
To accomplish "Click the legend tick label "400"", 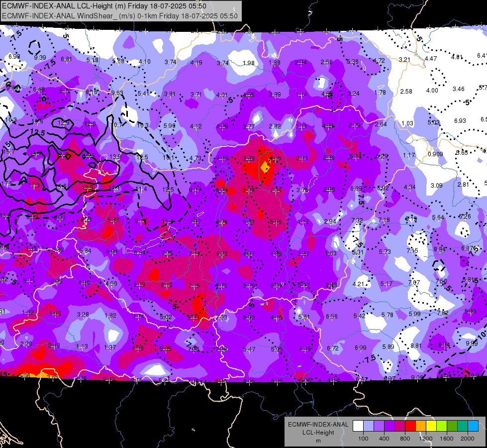I will point(384,439).
